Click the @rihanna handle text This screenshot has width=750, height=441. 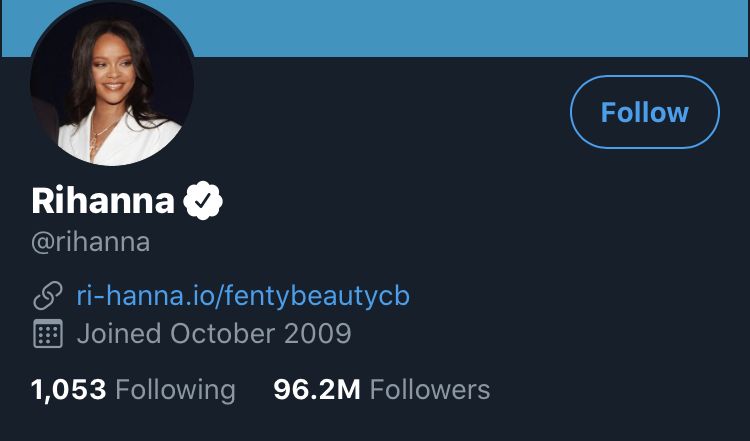click(90, 242)
